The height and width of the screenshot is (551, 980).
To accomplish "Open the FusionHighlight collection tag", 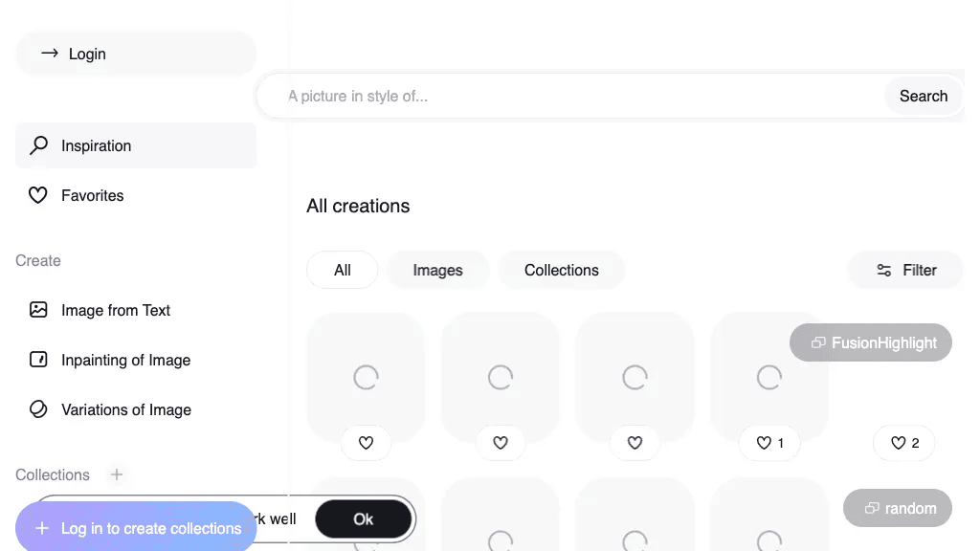I will 871,342.
